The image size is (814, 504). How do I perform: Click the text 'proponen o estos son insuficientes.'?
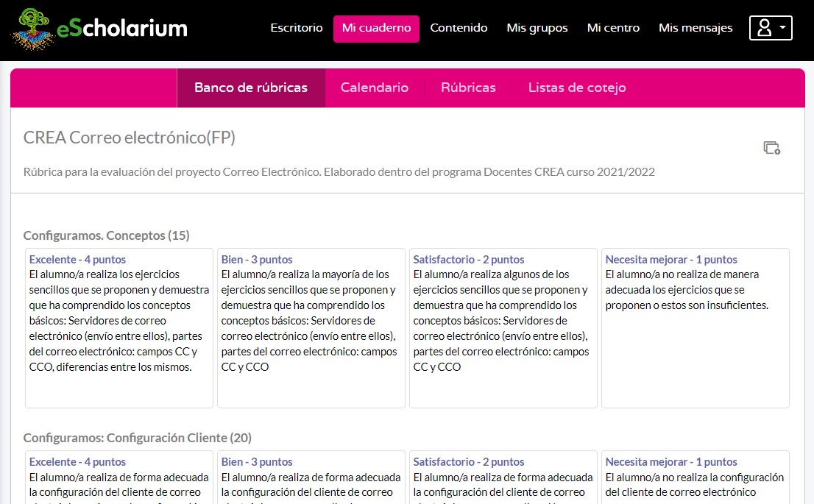pos(687,306)
